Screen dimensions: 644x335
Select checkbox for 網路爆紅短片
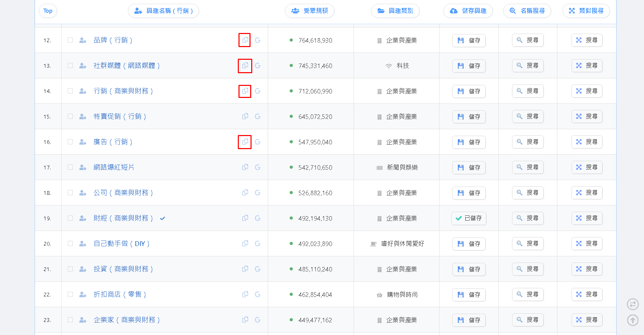pos(70,167)
